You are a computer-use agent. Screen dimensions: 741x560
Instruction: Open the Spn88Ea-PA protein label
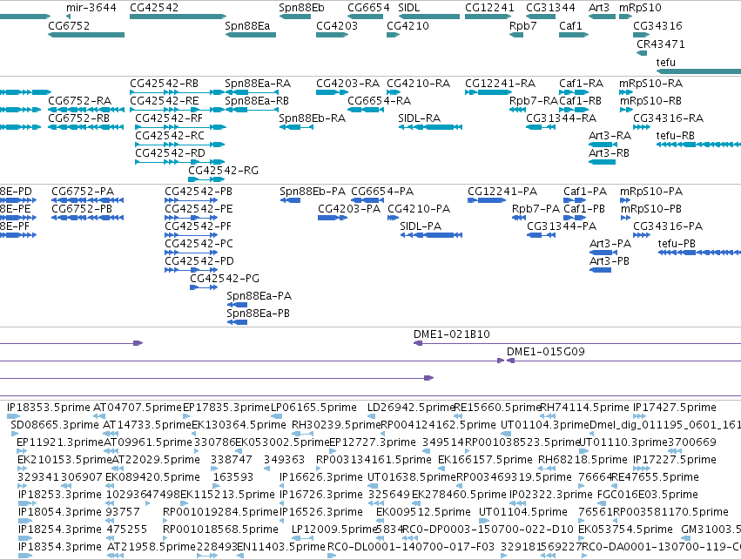point(259,296)
